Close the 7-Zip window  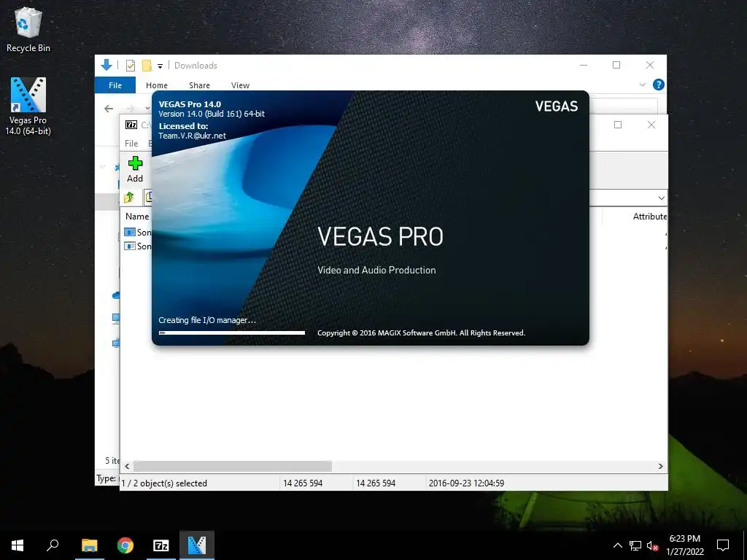click(x=651, y=125)
